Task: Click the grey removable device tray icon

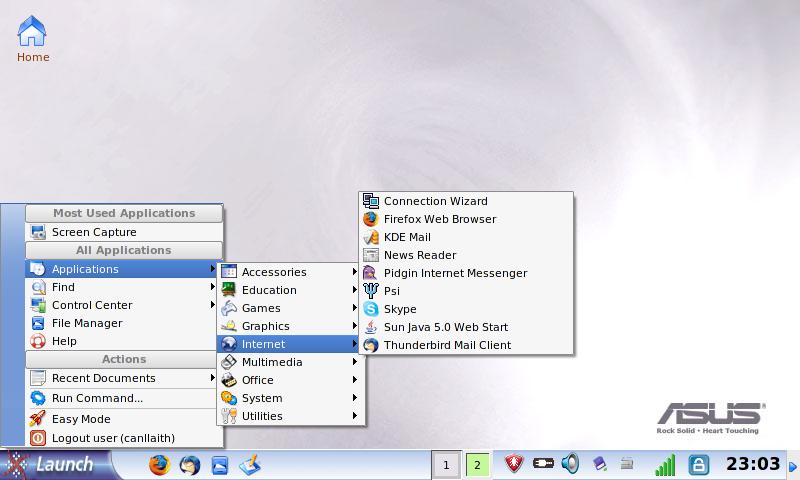Action: pyautogui.click(x=627, y=463)
